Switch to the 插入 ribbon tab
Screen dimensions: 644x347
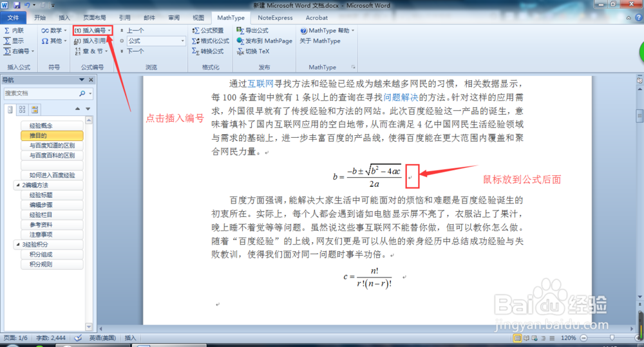[x=64, y=17]
